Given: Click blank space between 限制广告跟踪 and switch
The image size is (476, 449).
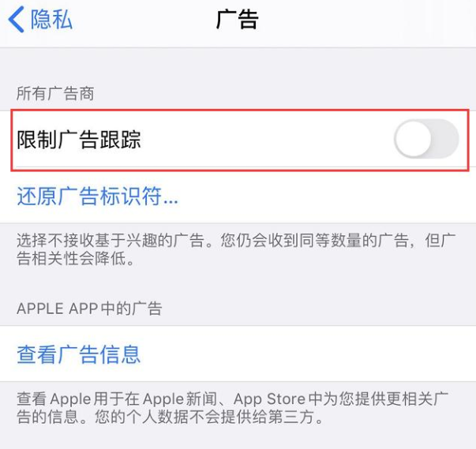Looking at the screenshot, I should pyautogui.click(x=267, y=140).
